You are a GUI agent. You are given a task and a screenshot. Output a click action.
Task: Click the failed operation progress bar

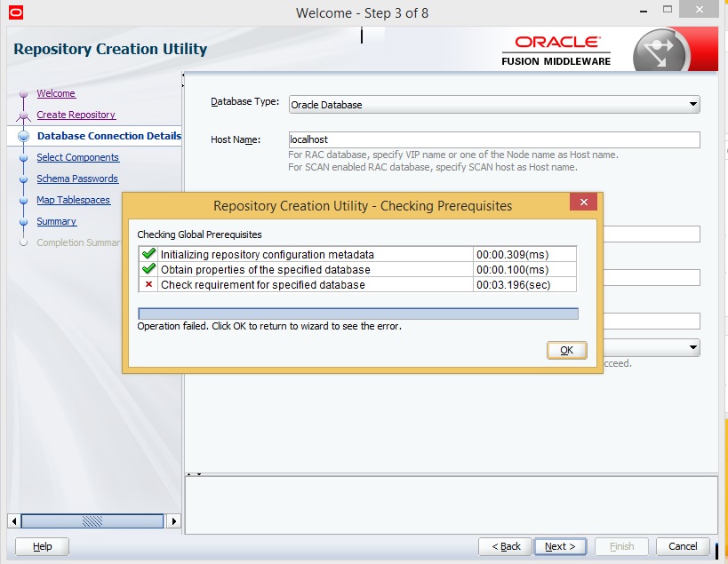[x=357, y=314]
